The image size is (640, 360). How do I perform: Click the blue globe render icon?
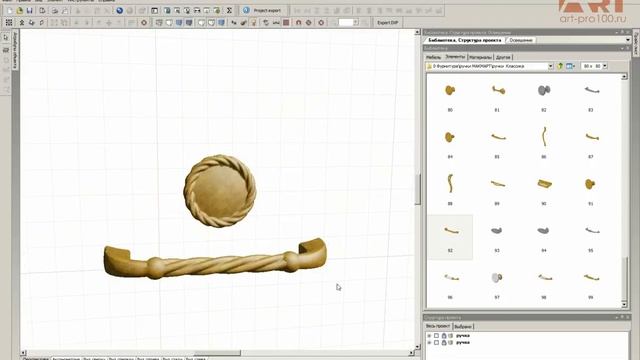120,11
